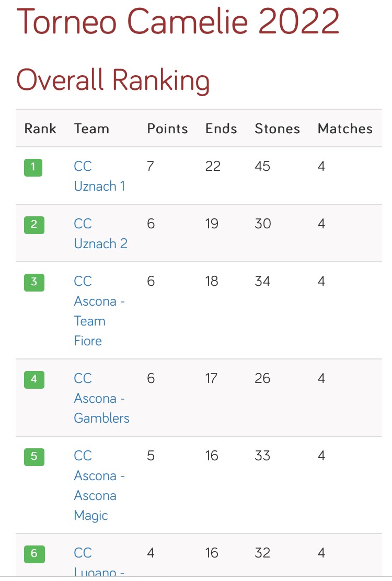Click the green rank 1 badge

click(33, 168)
